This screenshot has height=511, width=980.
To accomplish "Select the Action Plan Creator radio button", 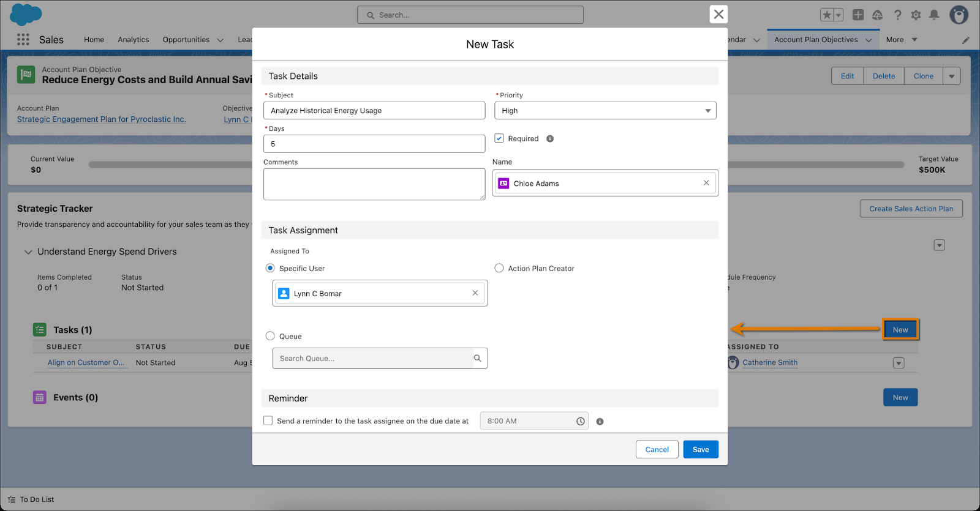I will point(499,268).
